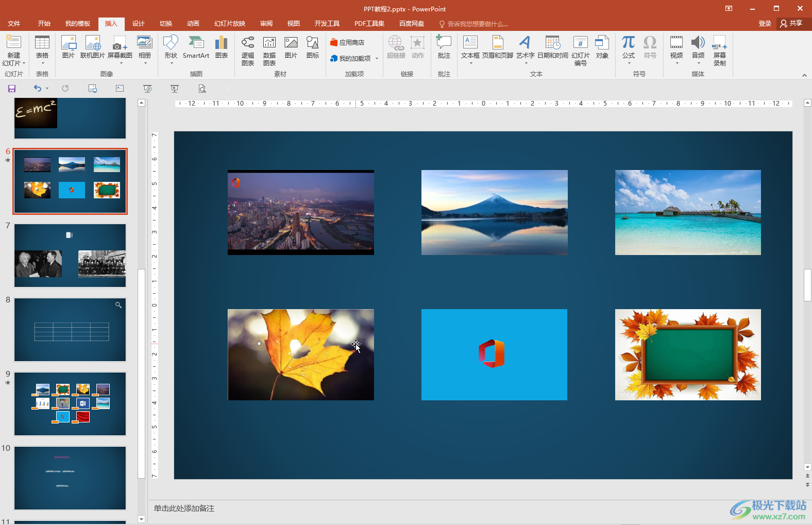
Task: Insert a Video from the ribbon
Action: pyautogui.click(x=676, y=50)
